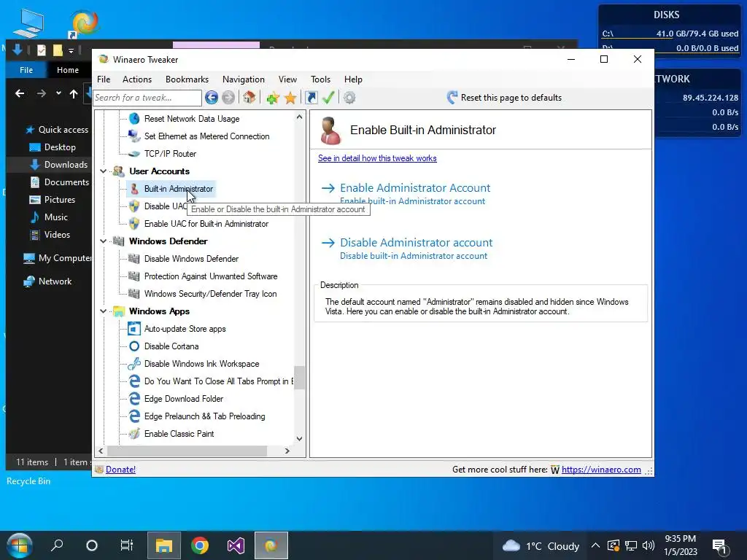Click the tree scroll right arrow

point(287,451)
